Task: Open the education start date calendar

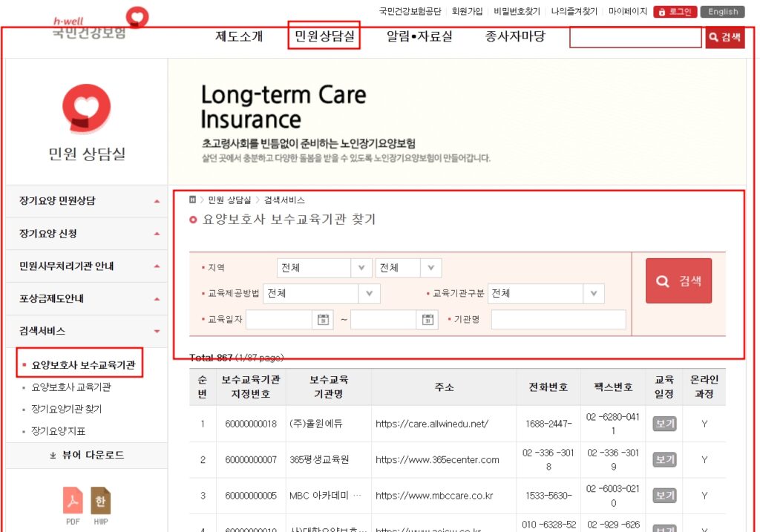Action: point(323,319)
